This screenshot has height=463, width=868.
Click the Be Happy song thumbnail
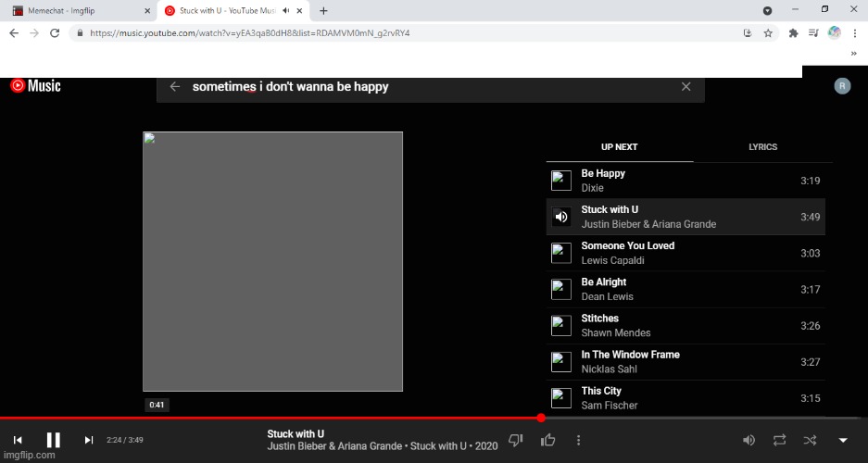pos(561,181)
